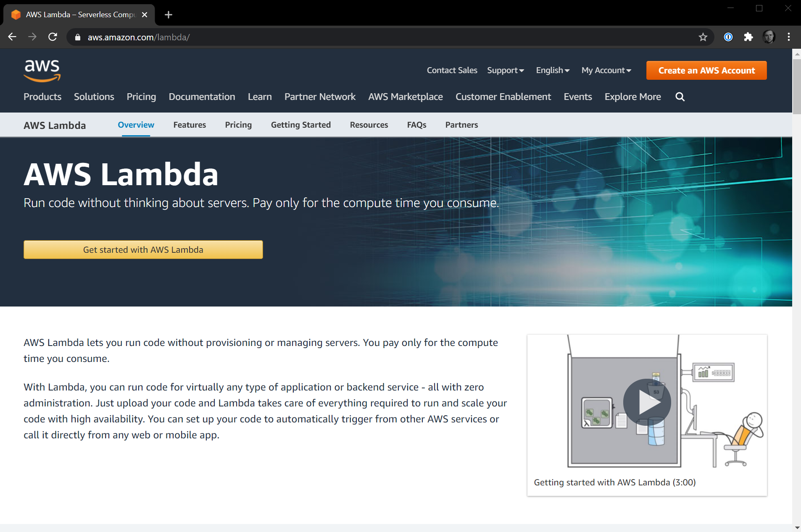
Task: Click the video caption Getting started with AWS Lambda (3:00)
Action: pyautogui.click(x=615, y=482)
